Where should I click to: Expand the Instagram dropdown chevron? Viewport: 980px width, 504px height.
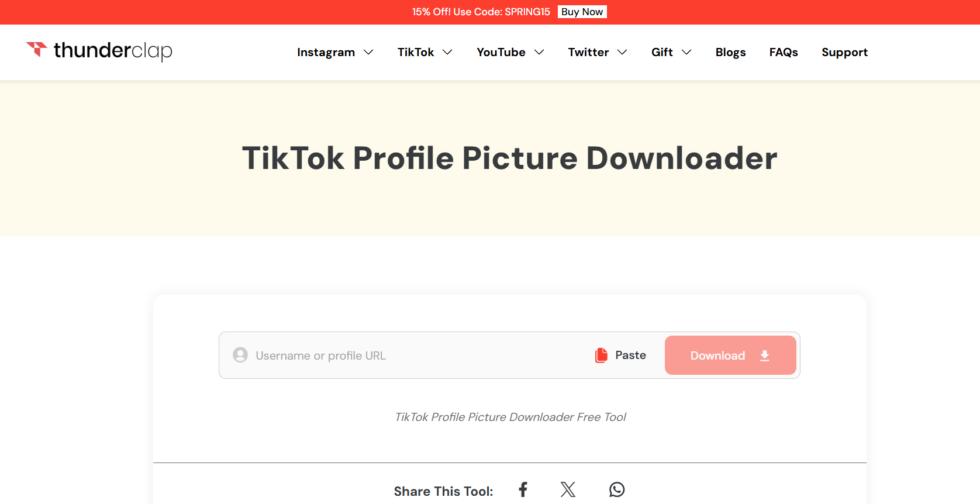coord(368,52)
